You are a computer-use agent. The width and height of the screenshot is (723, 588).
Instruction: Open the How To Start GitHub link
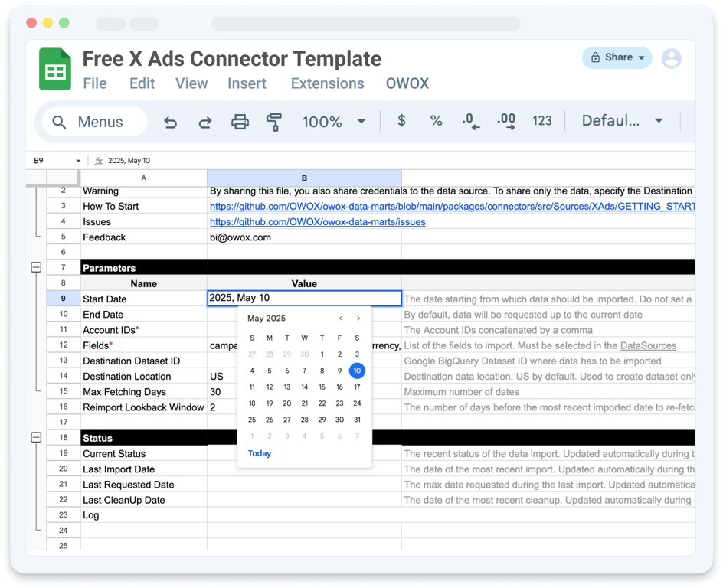pyautogui.click(x=452, y=207)
